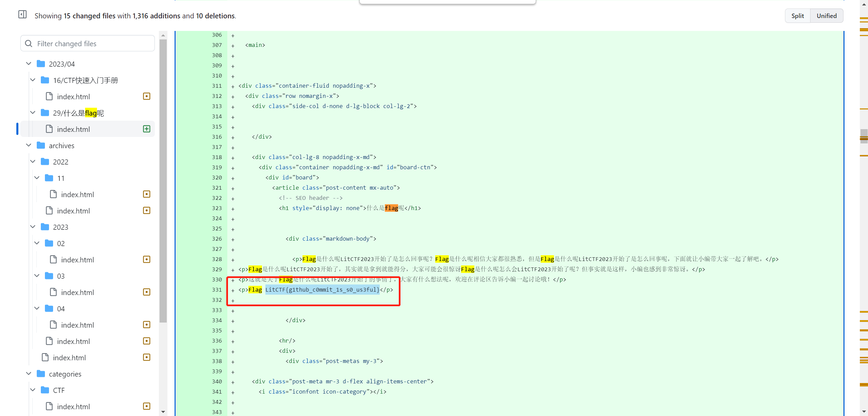
Task: Click the categories folder icon
Action: pyautogui.click(x=41, y=374)
